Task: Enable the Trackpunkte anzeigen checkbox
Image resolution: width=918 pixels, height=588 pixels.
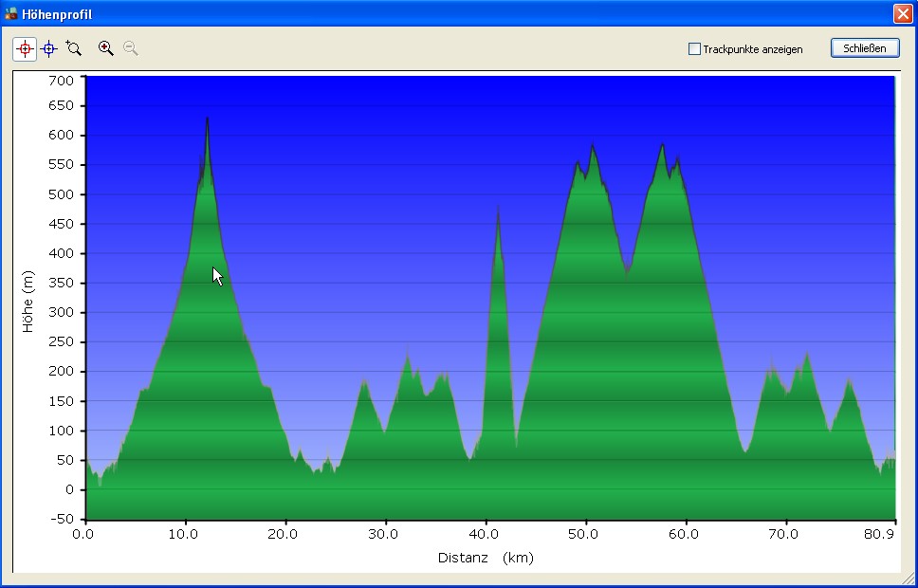Action: (694, 49)
